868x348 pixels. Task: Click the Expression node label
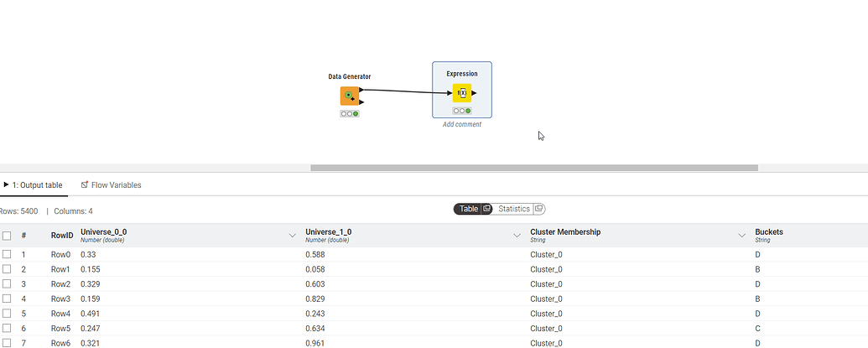(462, 74)
